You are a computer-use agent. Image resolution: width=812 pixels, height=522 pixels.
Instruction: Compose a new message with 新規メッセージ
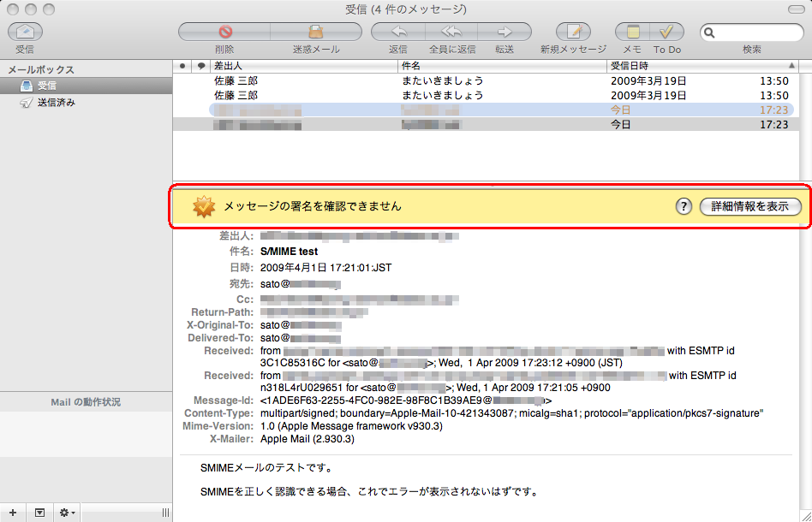pyautogui.click(x=573, y=32)
